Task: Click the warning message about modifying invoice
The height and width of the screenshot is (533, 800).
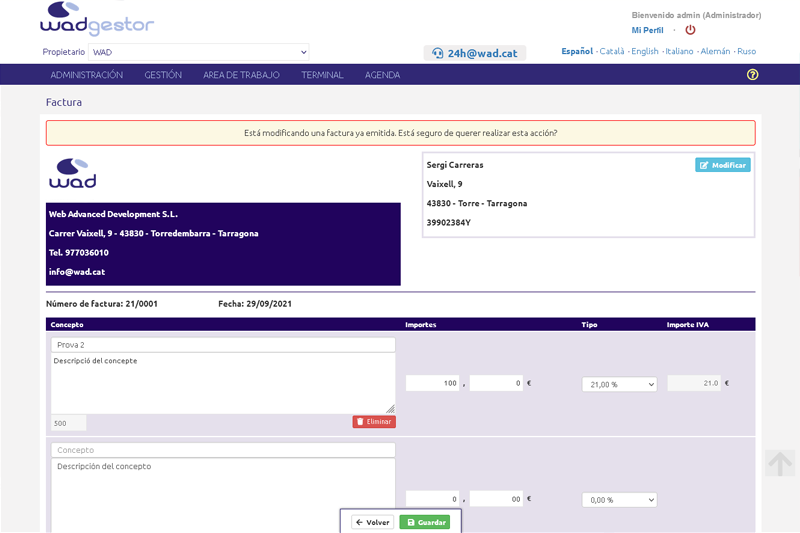Action: pos(401,133)
